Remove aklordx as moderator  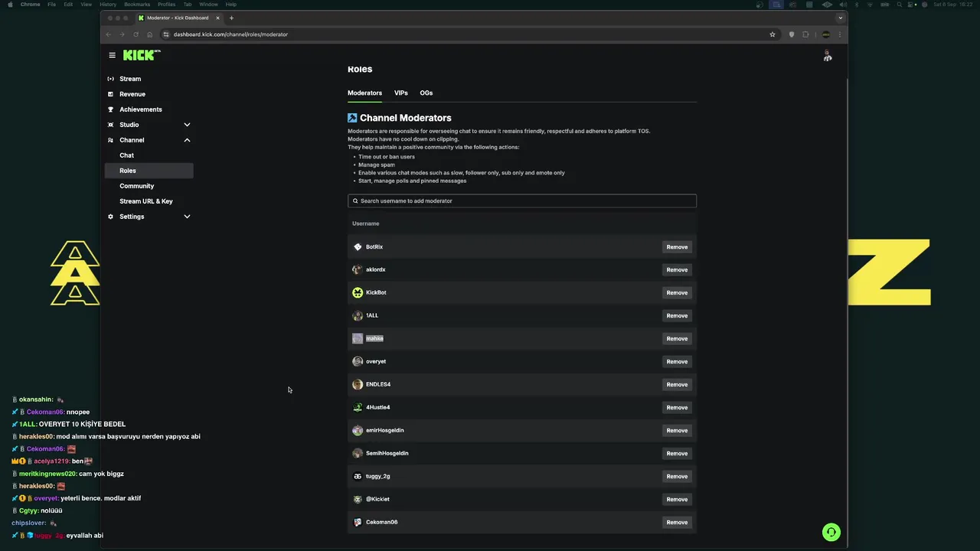coord(677,270)
